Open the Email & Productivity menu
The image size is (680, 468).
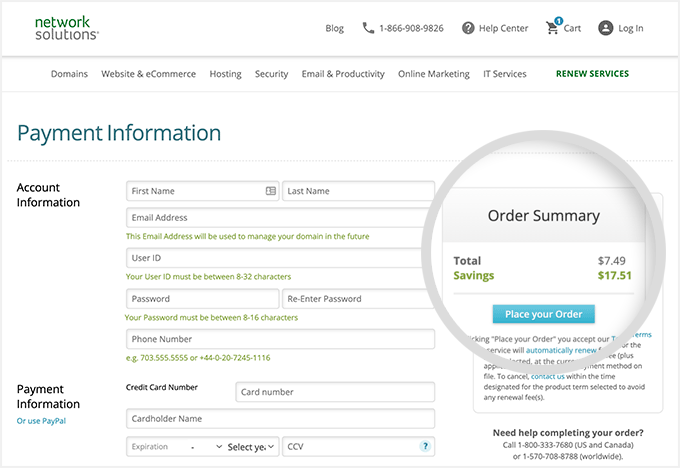[x=343, y=74]
